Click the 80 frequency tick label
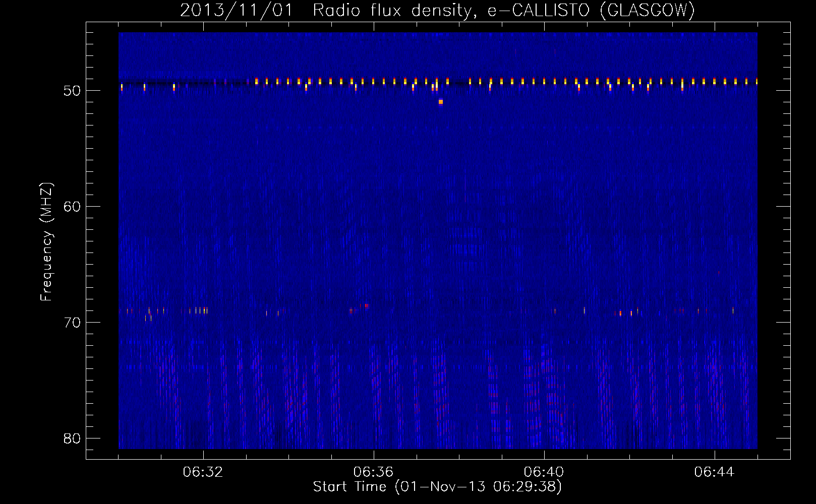Viewport: 816px width, 504px height. coord(72,438)
